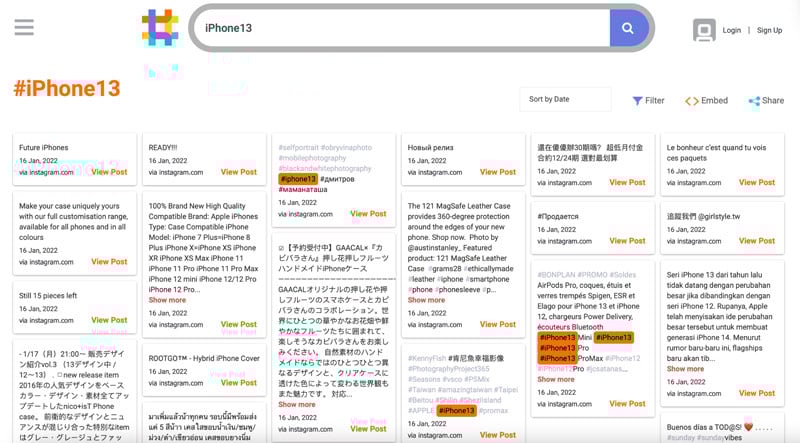The height and width of the screenshot is (443, 800).
Task: Click the Share icon
Action: pyautogui.click(x=754, y=101)
